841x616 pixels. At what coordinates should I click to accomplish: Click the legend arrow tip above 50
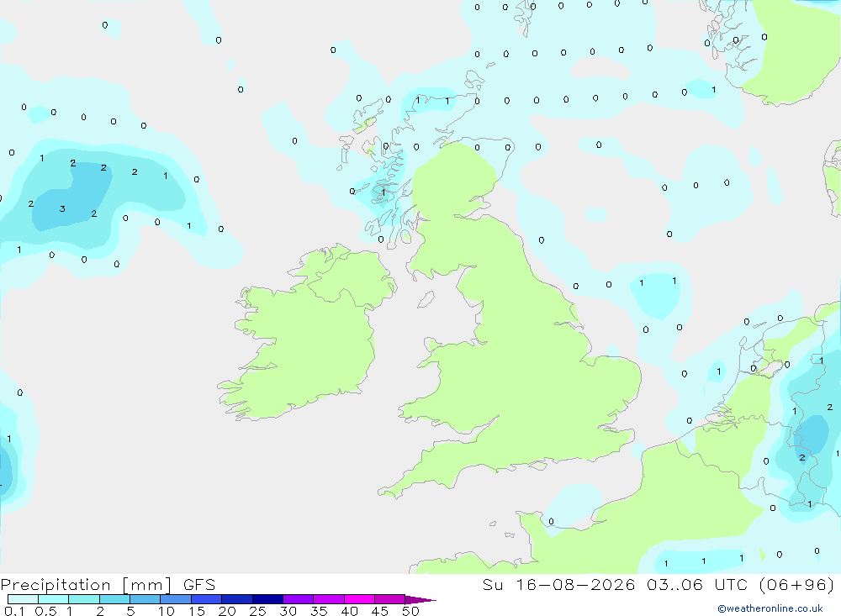pos(420,599)
